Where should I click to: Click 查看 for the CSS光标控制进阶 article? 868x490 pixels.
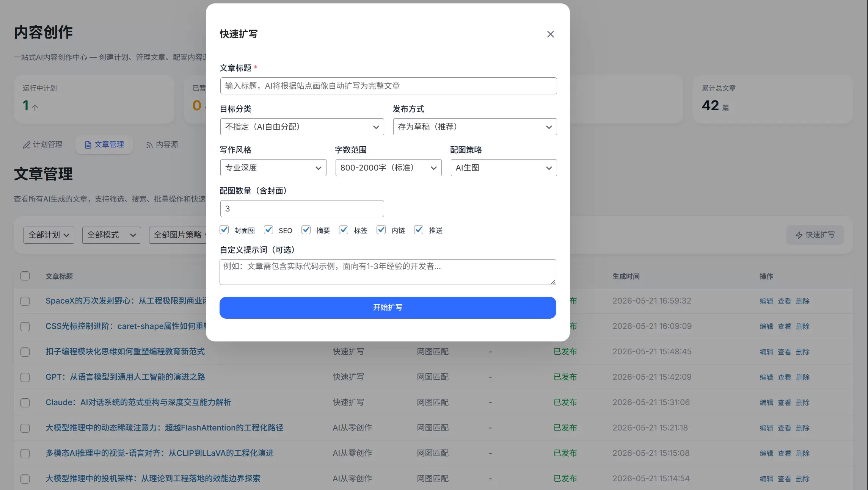(785, 327)
